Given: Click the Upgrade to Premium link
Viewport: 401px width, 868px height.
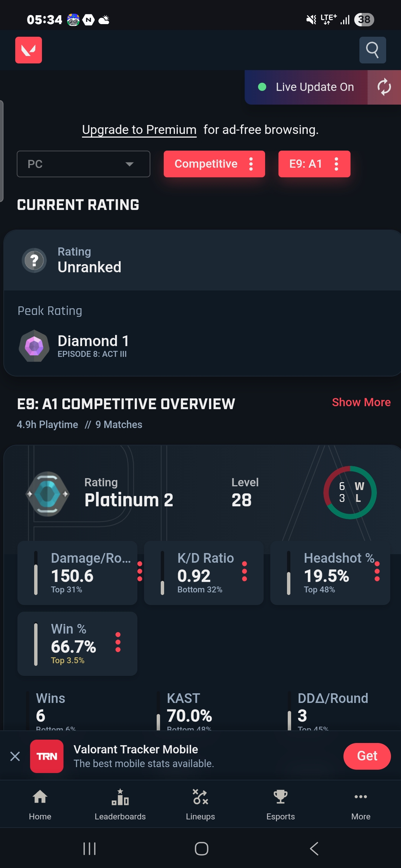Looking at the screenshot, I should pyautogui.click(x=139, y=130).
